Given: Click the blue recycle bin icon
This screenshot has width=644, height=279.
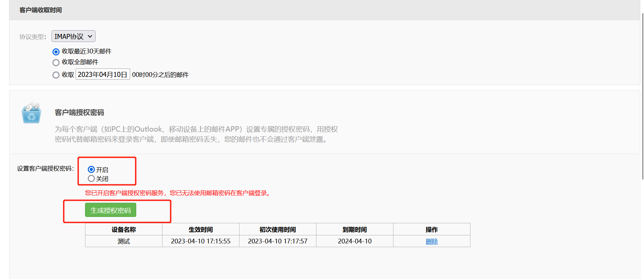Looking at the screenshot, I should 31,113.
